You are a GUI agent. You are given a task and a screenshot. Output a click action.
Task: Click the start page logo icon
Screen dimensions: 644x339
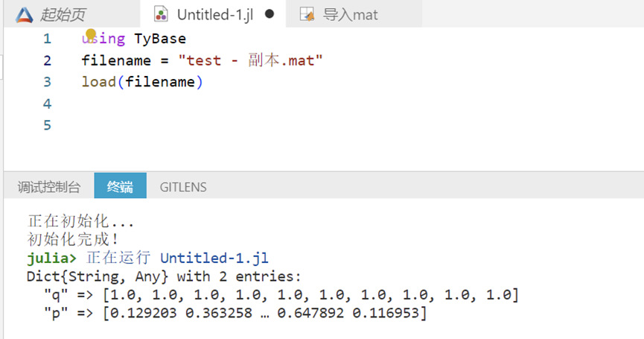[x=25, y=15]
